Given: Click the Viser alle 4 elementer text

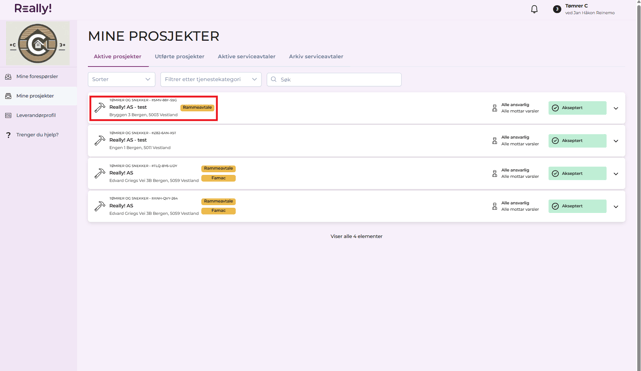Looking at the screenshot, I should 356,236.
